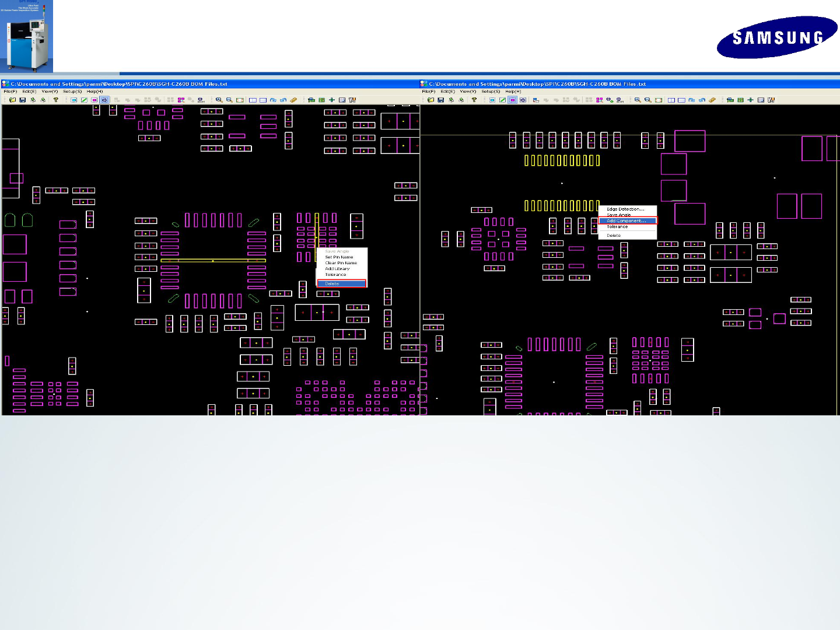This screenshot has height=630, width=840.
Task: Click the fit-to-window icon in right window toolbar
Action: [x=659, y=100]
